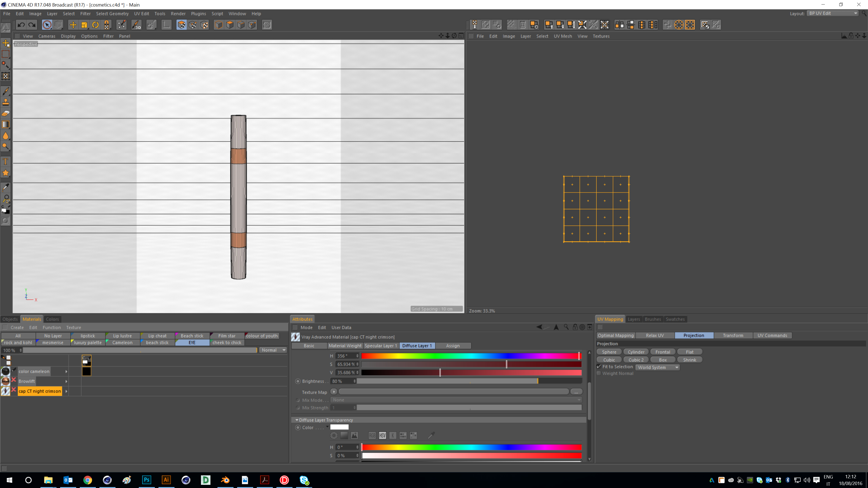Select the Gradient tool in left toolbar
Viewport: 868px width, 488px height.
tap(6, 125)
